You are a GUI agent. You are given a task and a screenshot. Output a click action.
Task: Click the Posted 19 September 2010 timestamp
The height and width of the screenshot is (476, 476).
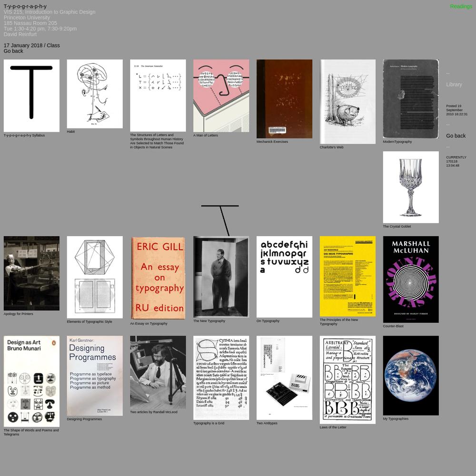click(x=456, y=110)
